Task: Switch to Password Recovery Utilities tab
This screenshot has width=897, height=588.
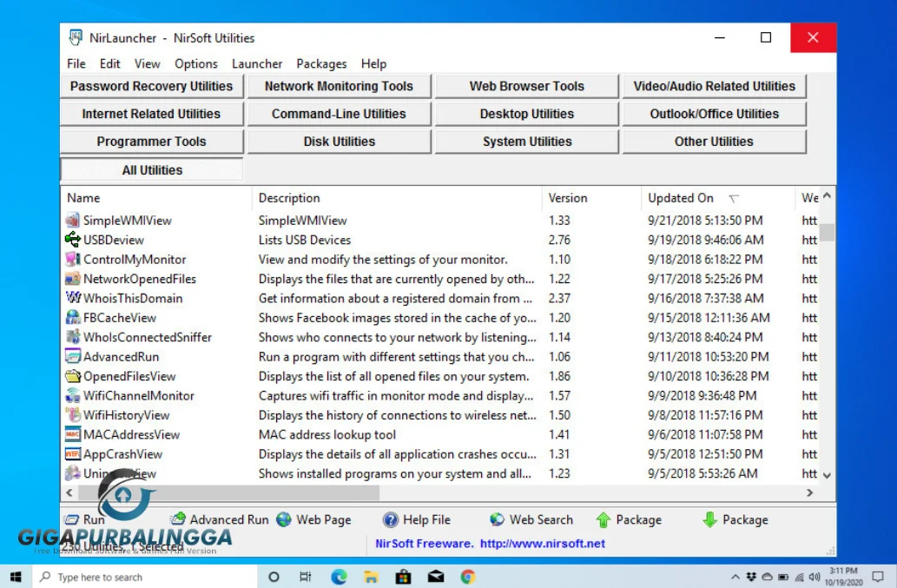Action: tap(152, 86)
